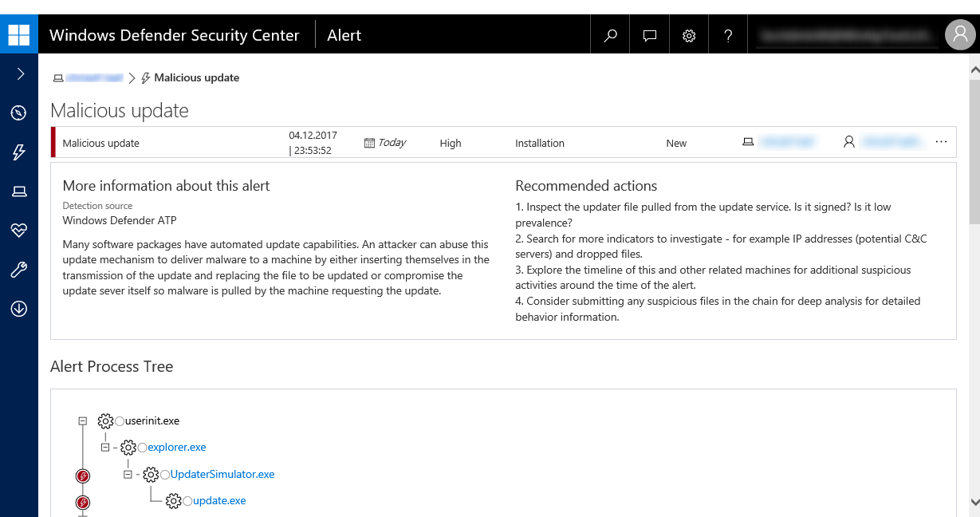
Task: Open settings gear in the header bar
Action: point(689,35)
